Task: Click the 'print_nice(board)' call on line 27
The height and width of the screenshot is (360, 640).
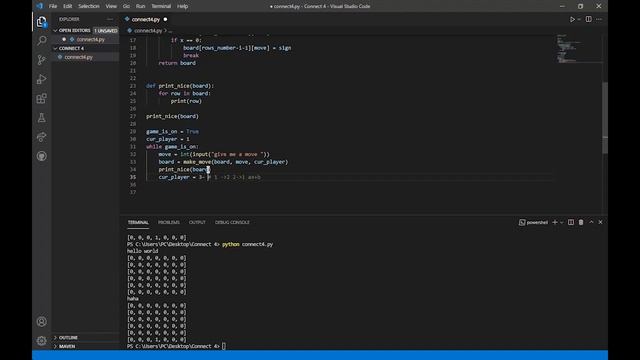Action: tap(172, 116)
